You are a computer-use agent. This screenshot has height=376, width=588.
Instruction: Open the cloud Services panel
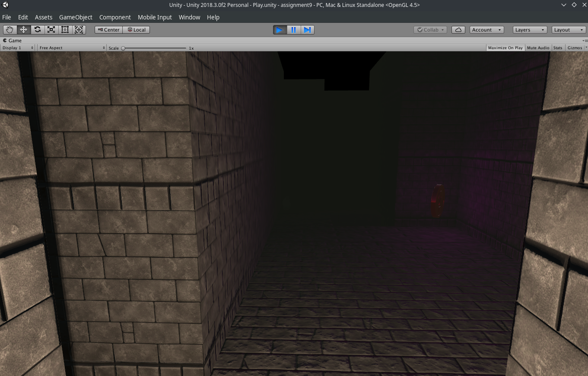coord(458,30)
